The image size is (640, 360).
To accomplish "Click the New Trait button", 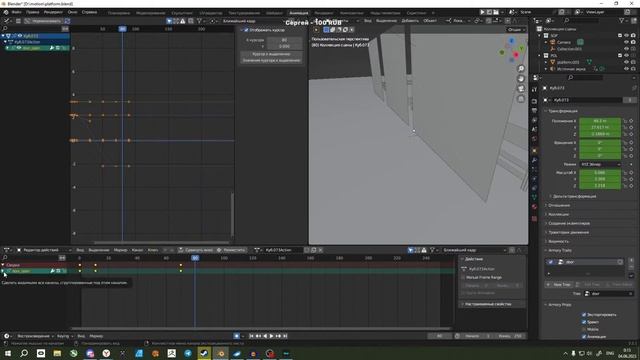I will click(x=559, y=284).
